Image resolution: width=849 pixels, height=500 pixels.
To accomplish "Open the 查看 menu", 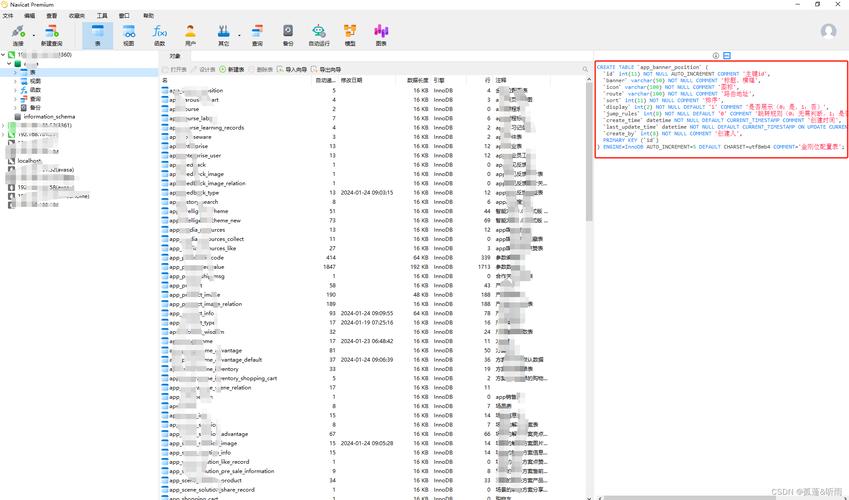I will (51, 16).
